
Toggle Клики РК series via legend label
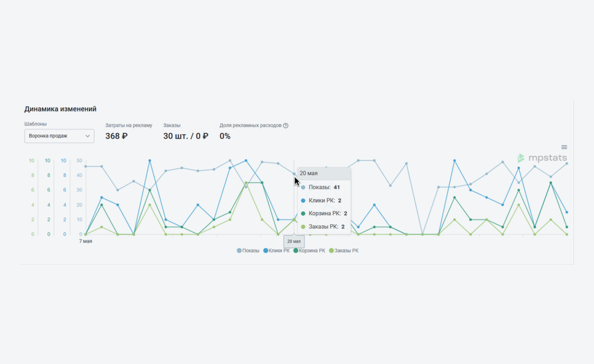click(x=279, y=251)
